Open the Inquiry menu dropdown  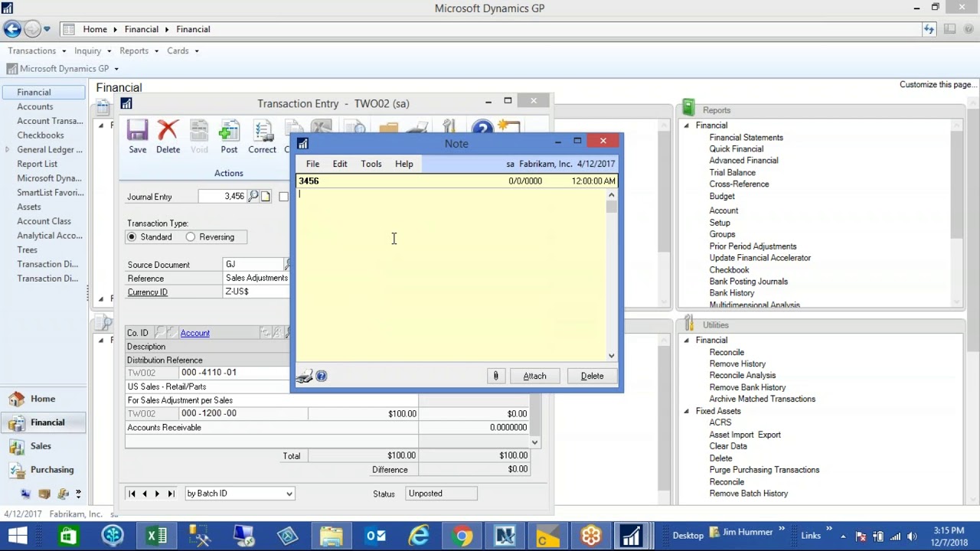(93, 51)
